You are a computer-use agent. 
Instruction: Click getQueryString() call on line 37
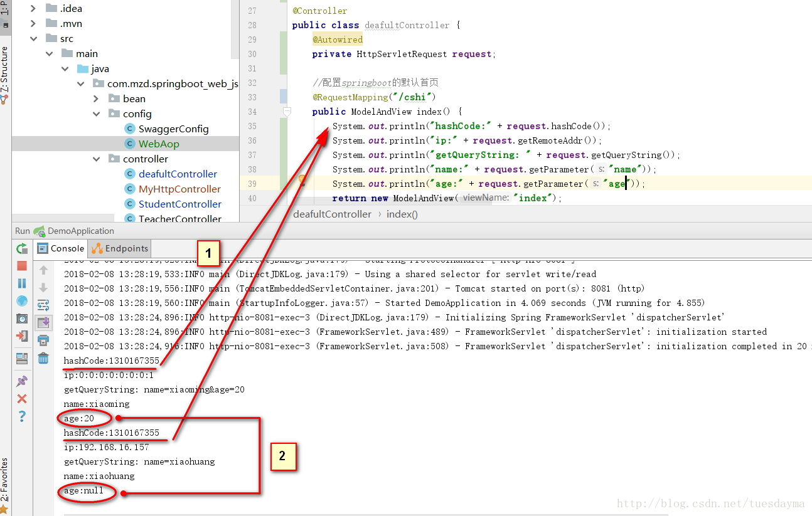(x=634, y=155)
